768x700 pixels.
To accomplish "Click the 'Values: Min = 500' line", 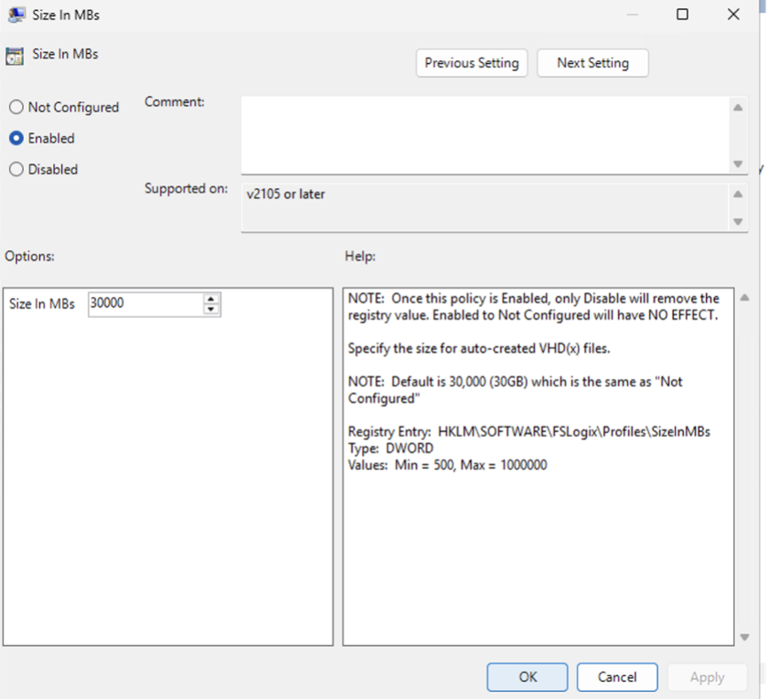I will pyautogui.click(x=447, y=465).
